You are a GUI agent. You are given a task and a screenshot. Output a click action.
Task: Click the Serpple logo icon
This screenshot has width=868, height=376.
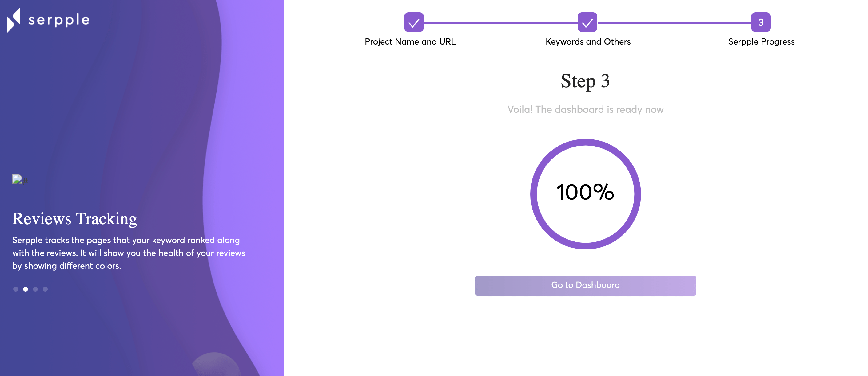pyautogui.click(x=14, y=20)
